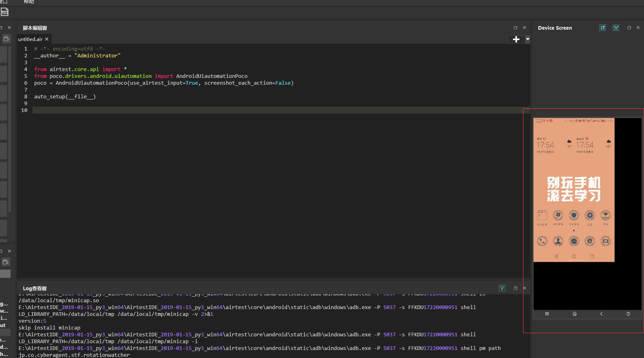The image size is (644, 358).
Task: Float the Log viewer panel
Action: (x=515, y=288)
